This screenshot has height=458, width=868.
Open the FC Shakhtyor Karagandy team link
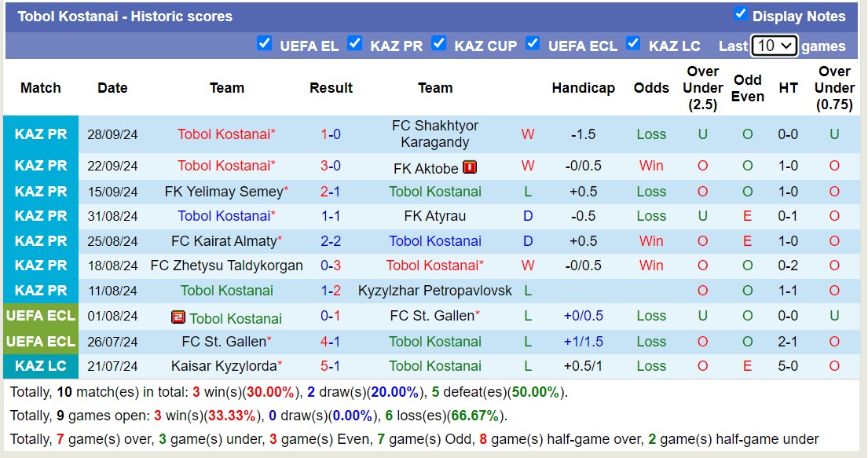434,134
